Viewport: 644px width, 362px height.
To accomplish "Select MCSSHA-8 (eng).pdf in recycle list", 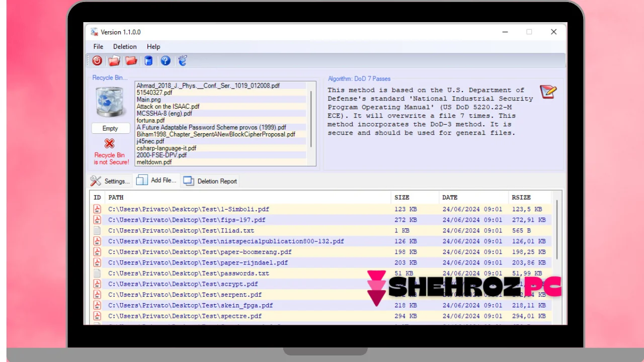I will coord(221,114).
